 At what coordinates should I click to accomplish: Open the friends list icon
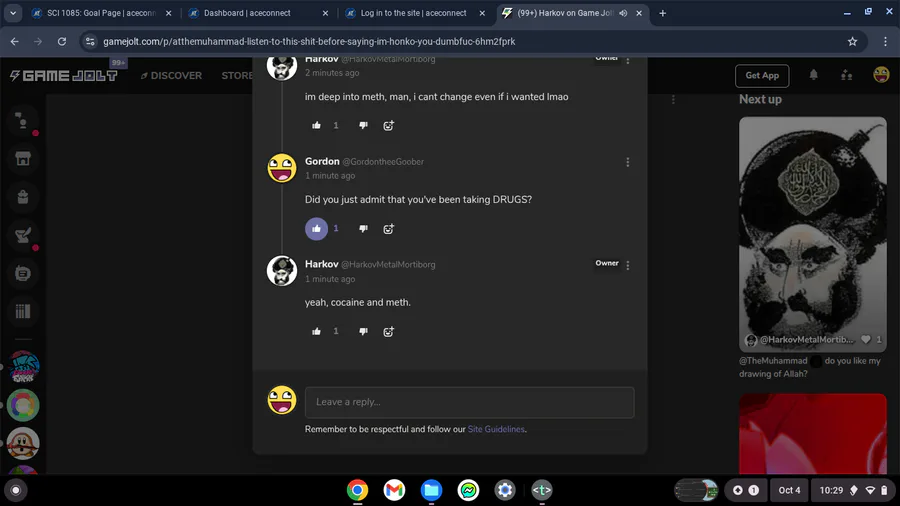click(x=847, y=75)
